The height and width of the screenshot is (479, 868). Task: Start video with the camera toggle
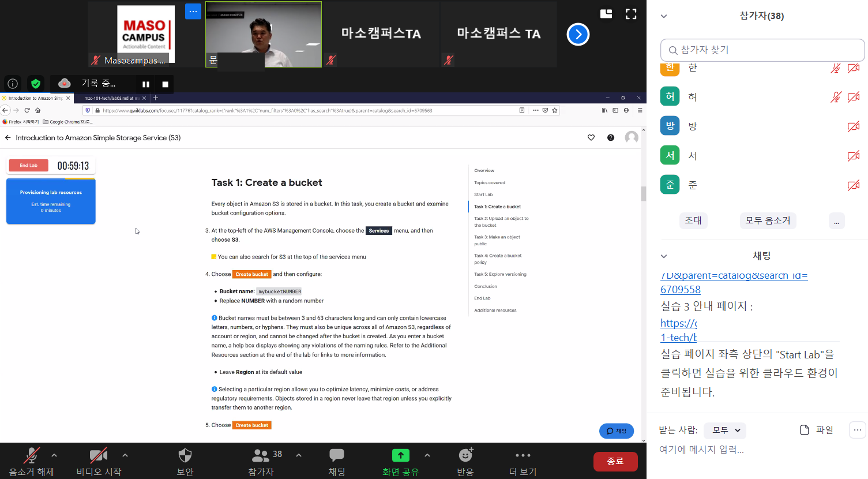[x=99, y=456]
